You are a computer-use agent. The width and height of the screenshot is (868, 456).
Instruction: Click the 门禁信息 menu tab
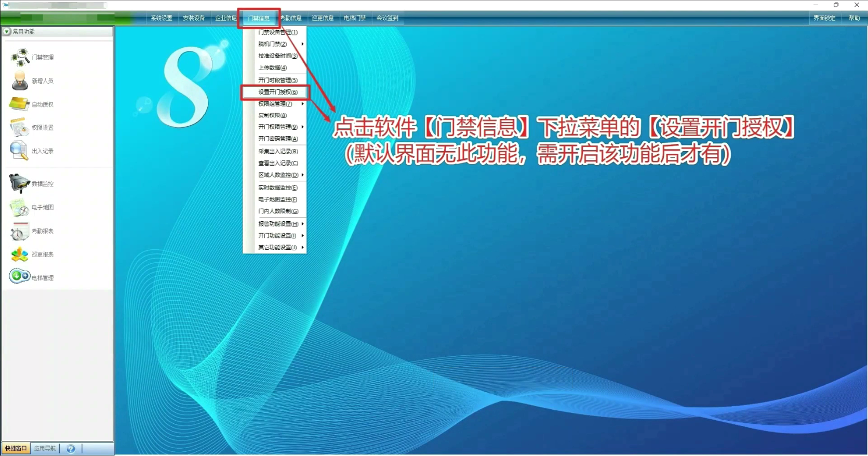[x=259, y=18]
